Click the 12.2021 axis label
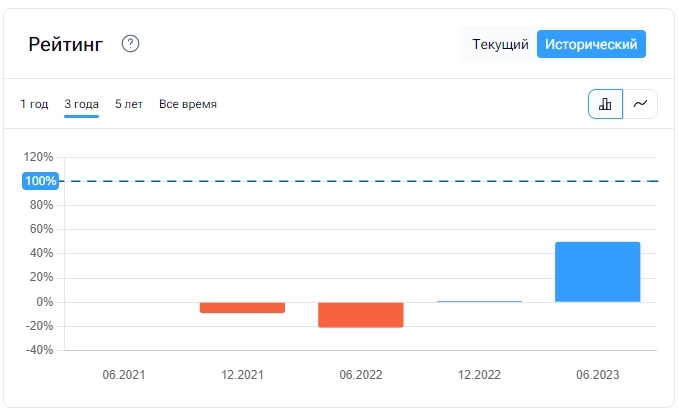 [x=242, y=375]
